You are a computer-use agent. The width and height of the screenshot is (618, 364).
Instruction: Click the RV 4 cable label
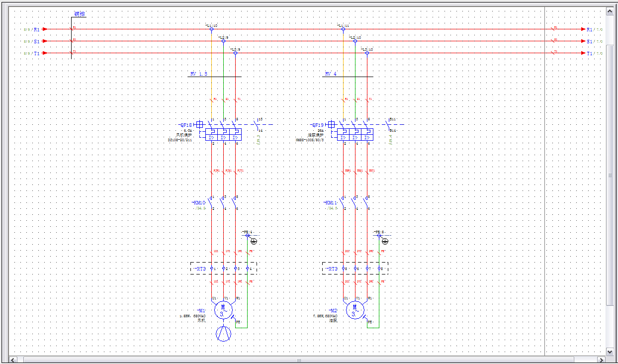(331, 74)
